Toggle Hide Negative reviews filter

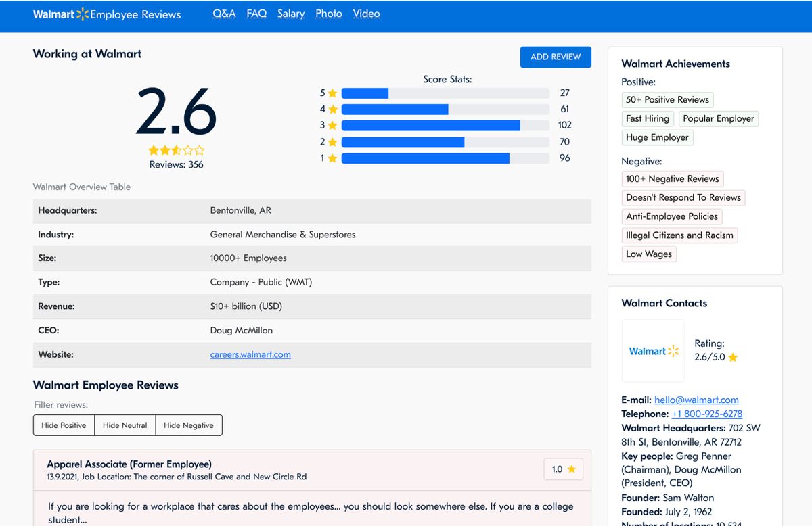(x=189, y=425)
